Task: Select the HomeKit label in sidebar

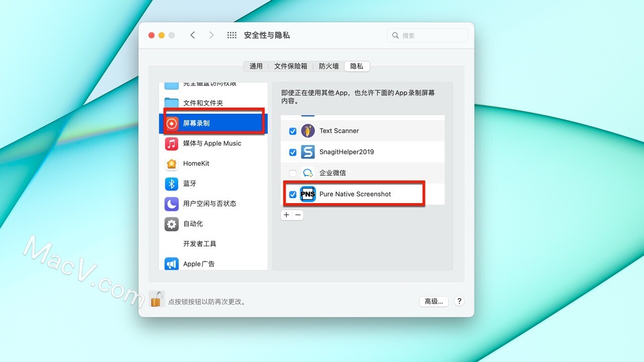Action: point(196,163)
